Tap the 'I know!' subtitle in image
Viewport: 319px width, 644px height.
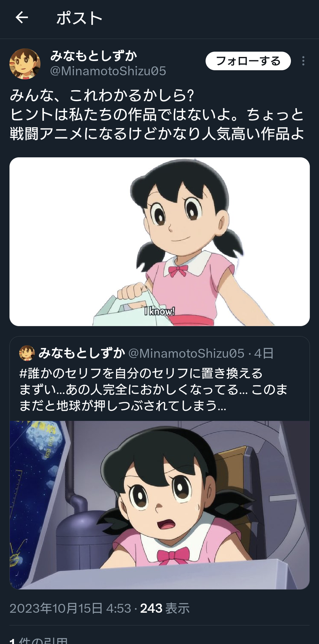pyautogui.click(x=160, y=311)
